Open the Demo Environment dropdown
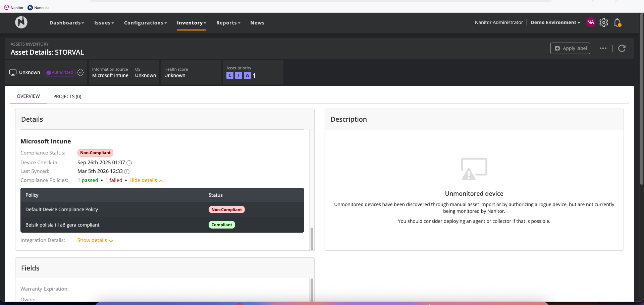Viewport: 644px width, 305px height. pos(555,22)
